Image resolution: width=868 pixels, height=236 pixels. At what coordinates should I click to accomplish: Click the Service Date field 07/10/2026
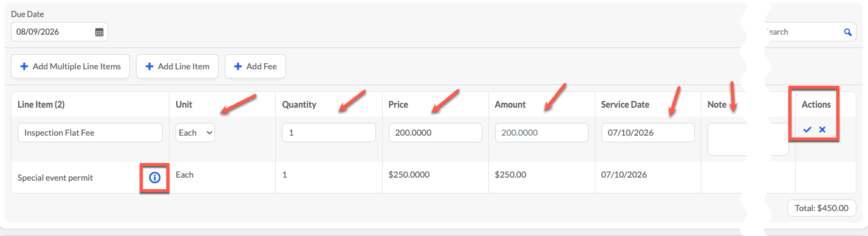click(648, 133)
